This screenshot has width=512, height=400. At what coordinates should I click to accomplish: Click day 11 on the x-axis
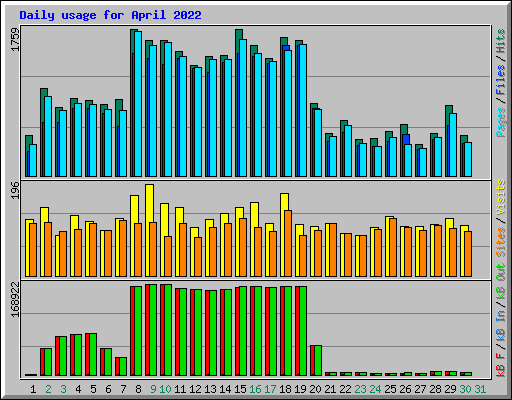point(180,389)
